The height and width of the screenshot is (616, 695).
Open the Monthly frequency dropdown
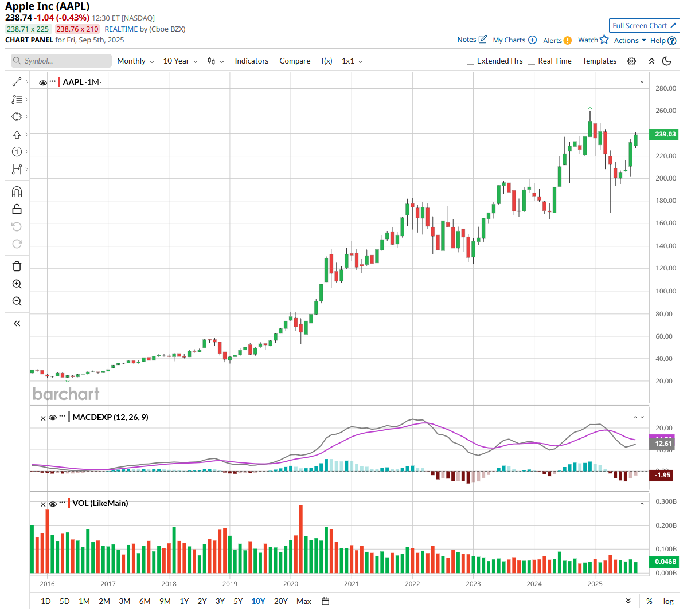pyautogui.click(x=135, y=61)
